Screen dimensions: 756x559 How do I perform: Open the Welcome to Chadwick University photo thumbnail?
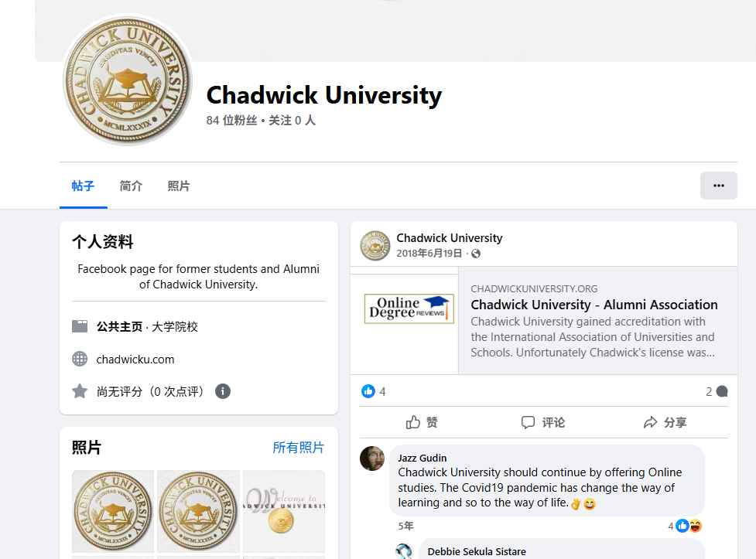click(284, 511)
